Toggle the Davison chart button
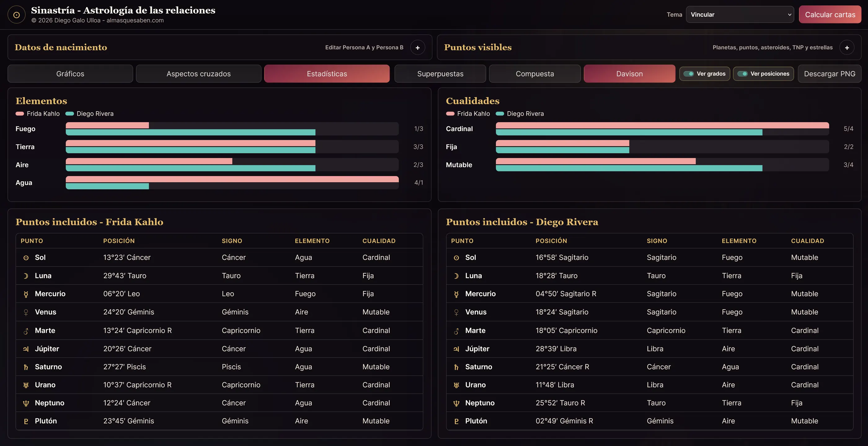This screenshot has width=868, height=446. tap(629, 74)
